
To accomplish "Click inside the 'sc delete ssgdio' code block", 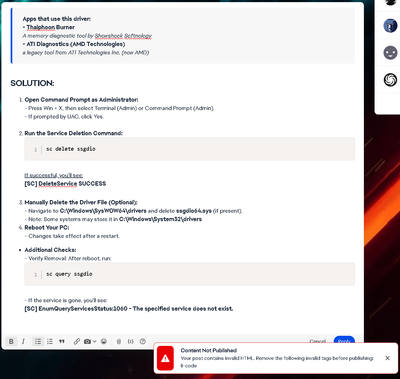I will 190,149.
